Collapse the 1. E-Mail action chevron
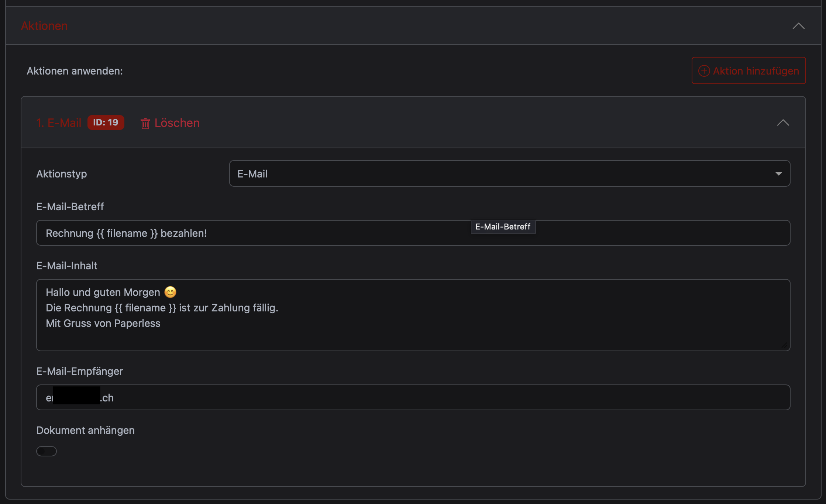Image resolution: width=826 pixels, height=504 pixels. coord(783,123)
